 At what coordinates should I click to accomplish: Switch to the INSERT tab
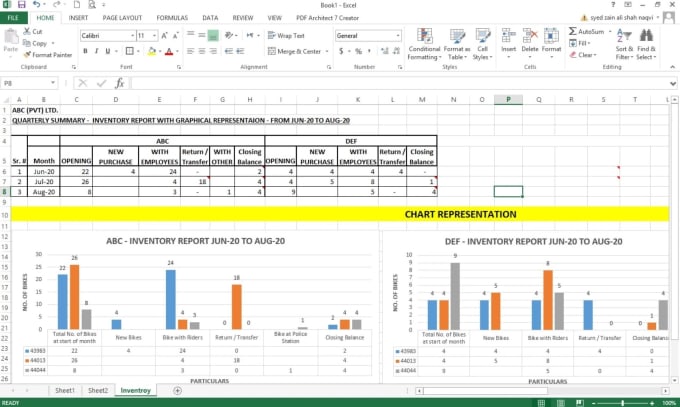click(78, 18)
